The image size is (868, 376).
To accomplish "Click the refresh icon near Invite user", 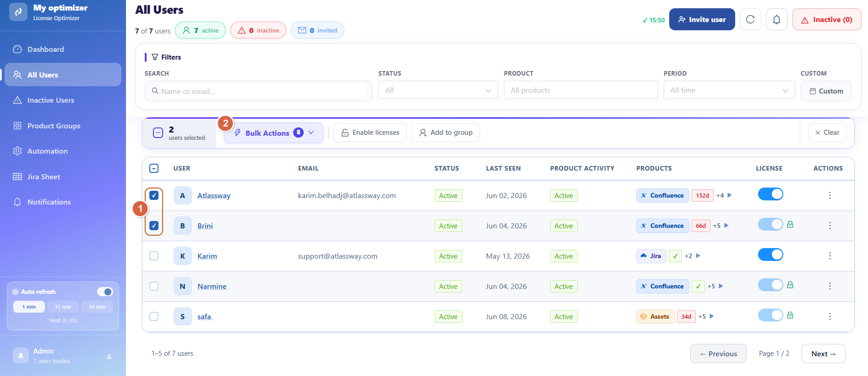I will click(750, 19).
